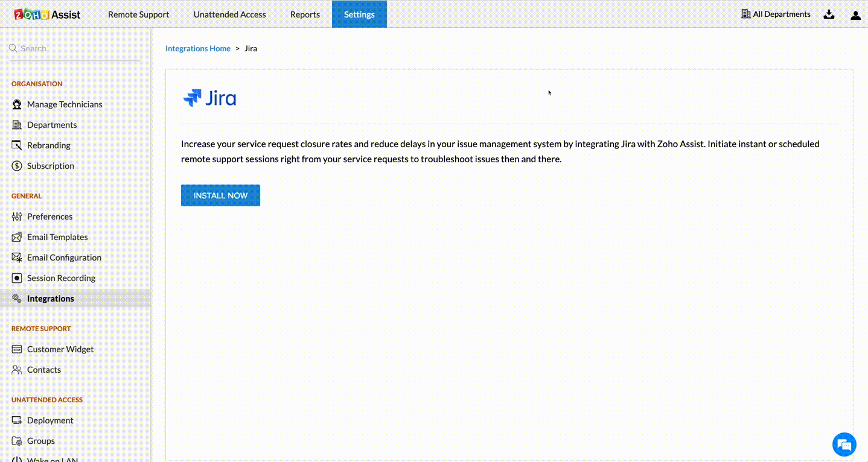868x462 pixels.
Task: Open Customer Widget settings
Action: click(x=60, y=349)
